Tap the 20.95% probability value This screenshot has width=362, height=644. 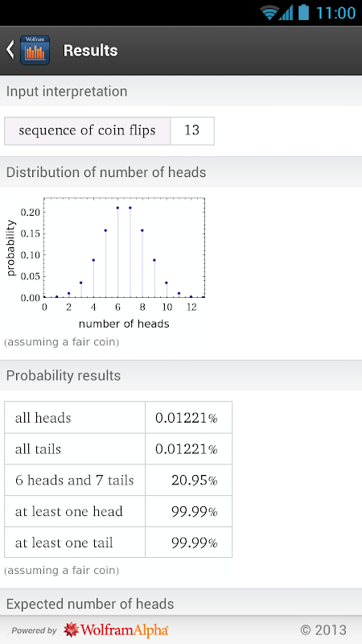pyautogui.click(x=195, y=480)
